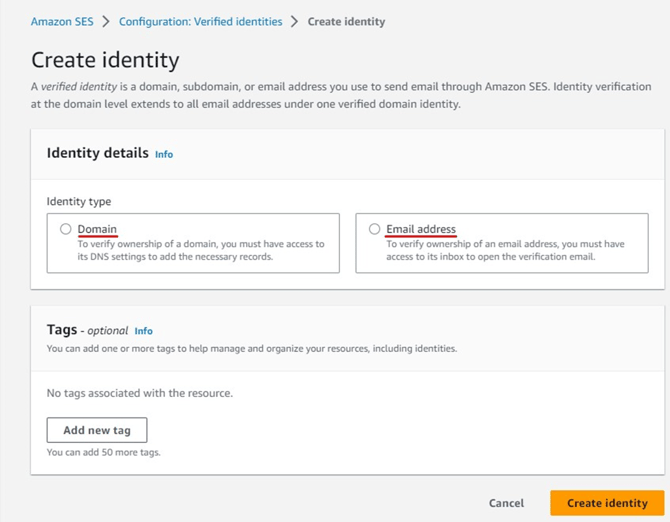Click the orange Create identity button
Viewport: 670px width, 522px height.
(607, 503)
